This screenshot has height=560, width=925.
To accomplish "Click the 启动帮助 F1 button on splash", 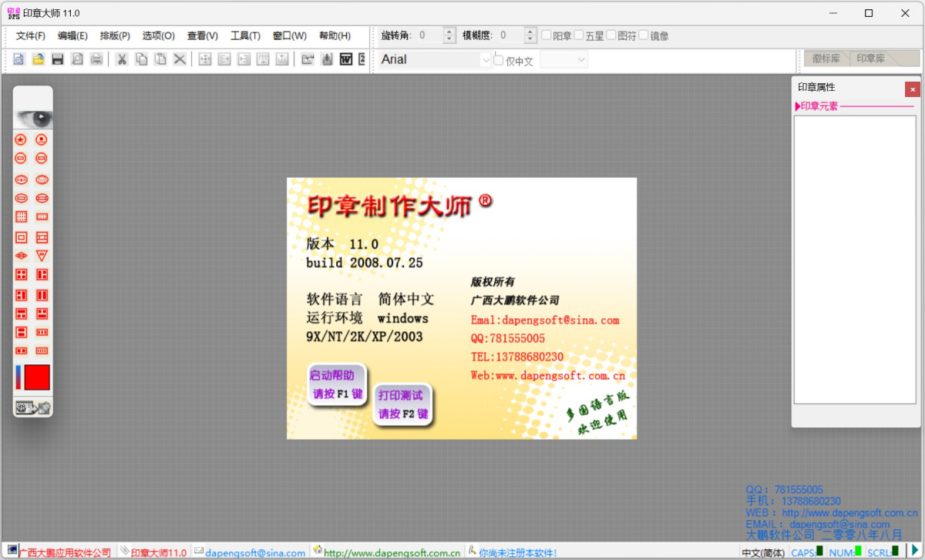I will [335, 384].
